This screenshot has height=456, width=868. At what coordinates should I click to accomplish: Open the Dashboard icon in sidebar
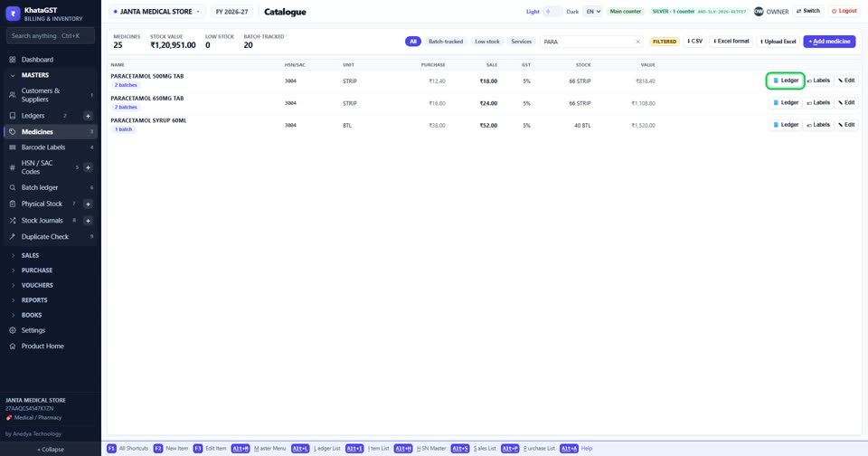[x=12, y=60]
